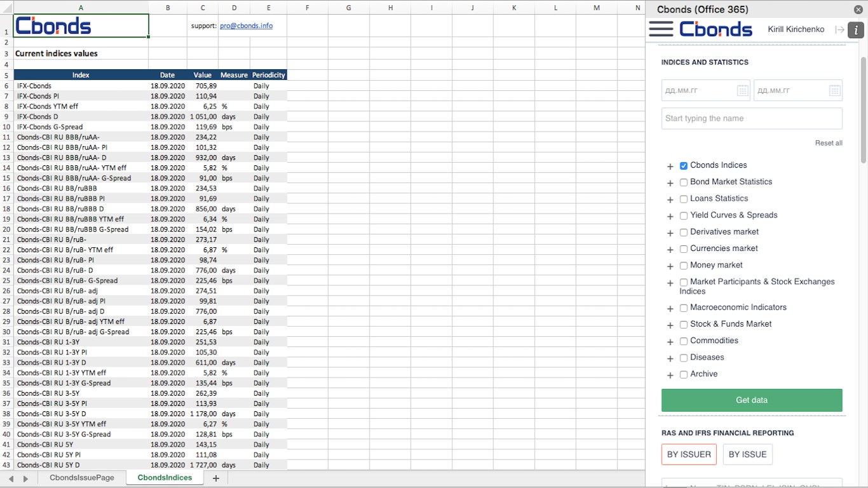Expand the Cbonds Indices tree node

670,166
